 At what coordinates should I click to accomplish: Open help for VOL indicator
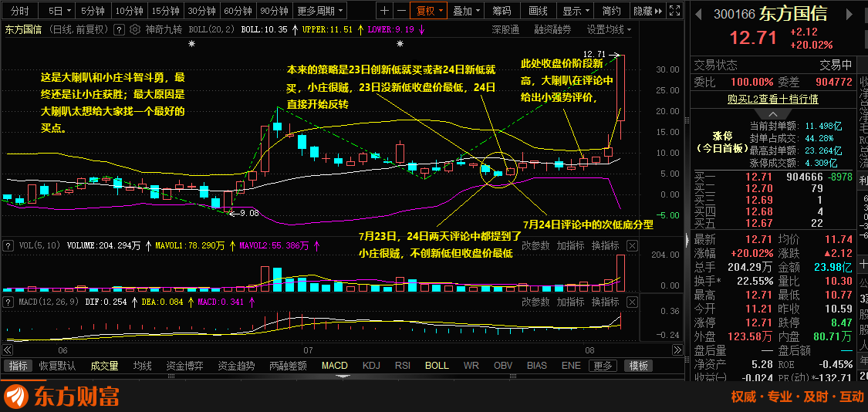[x=9, y=245]
